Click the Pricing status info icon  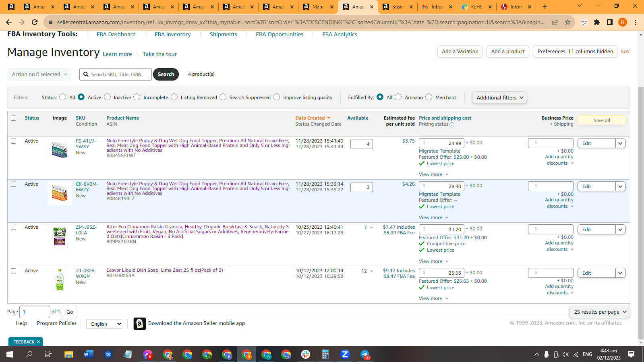(x=452, y=125)
